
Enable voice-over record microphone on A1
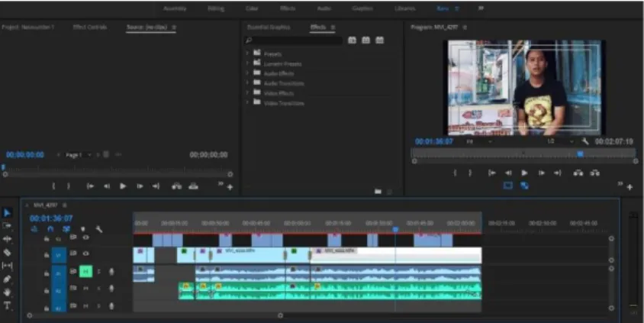pyautogui.click(x=111, y=271)
